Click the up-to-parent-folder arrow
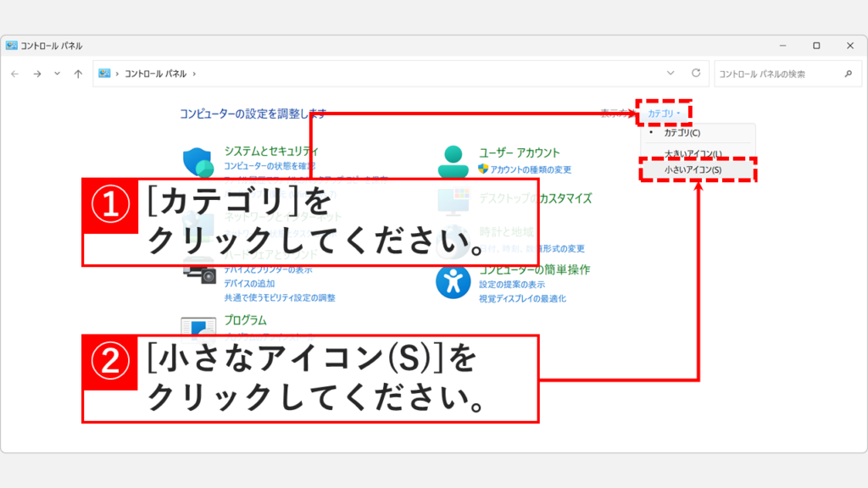Viewport: 868px width, 488px height. click(77, 73)
